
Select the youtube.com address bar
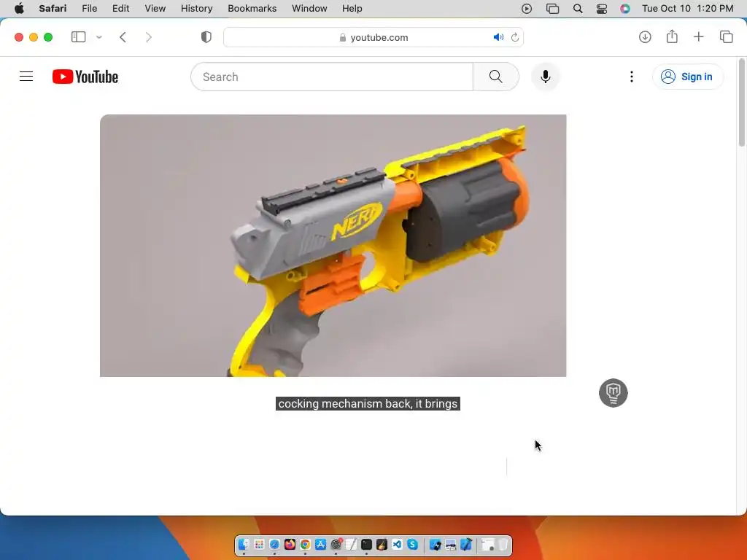pos(373,37)
